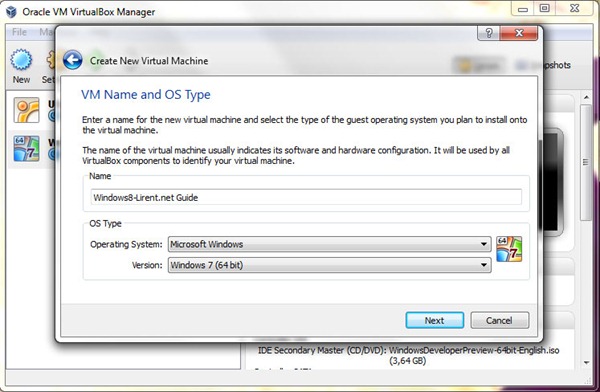This screenshot has width=600, height=392.
Task: Cancel the new VM wizard
Action: 499,320
